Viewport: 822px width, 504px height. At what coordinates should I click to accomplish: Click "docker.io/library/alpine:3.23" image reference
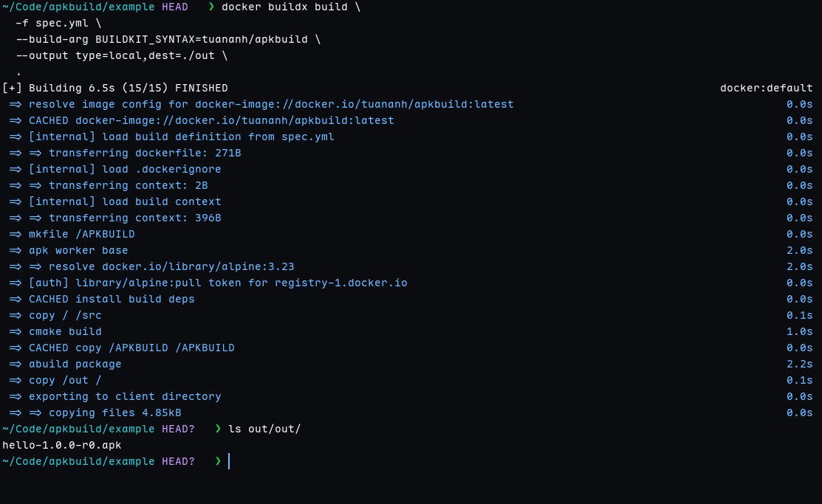coord(198,267)
